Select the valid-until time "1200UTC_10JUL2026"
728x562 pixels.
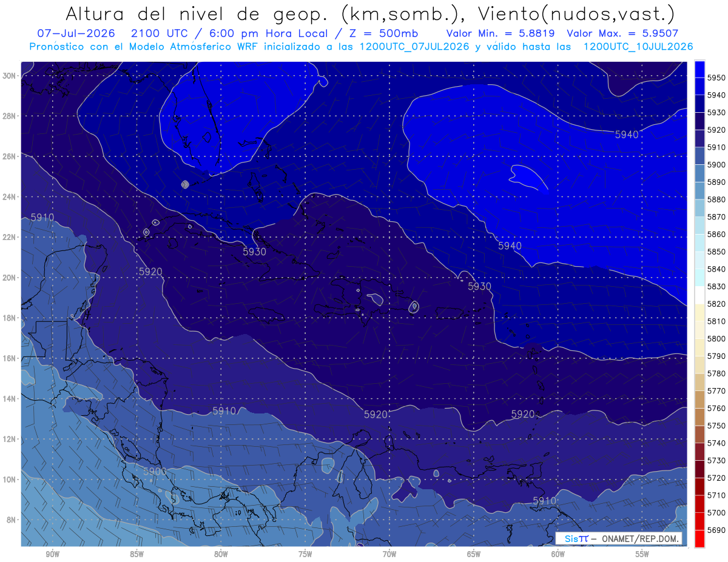[638, 47]
